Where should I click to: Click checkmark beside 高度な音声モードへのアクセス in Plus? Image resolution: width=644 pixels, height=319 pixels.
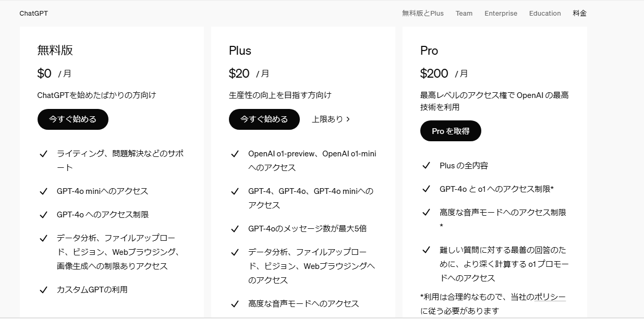235,303
